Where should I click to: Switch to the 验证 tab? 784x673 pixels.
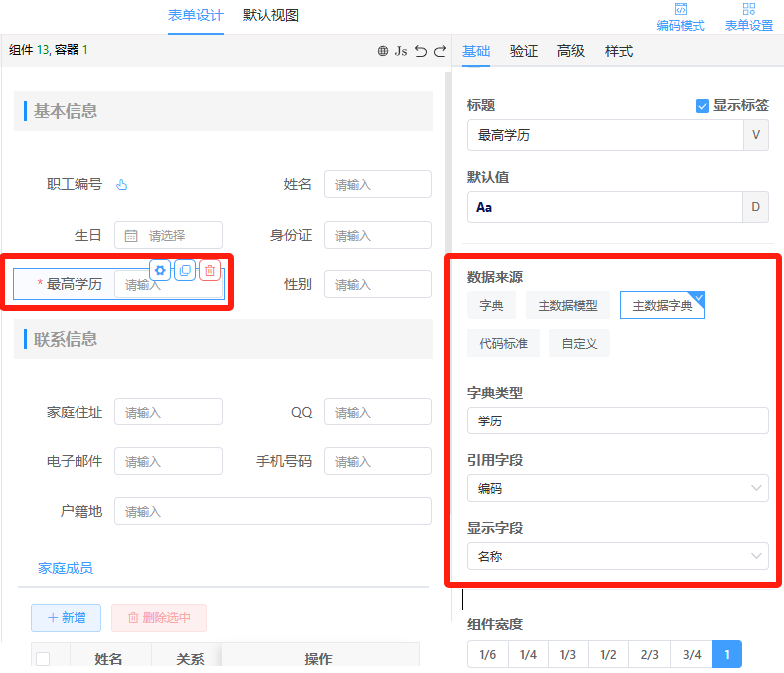[524, 51]
